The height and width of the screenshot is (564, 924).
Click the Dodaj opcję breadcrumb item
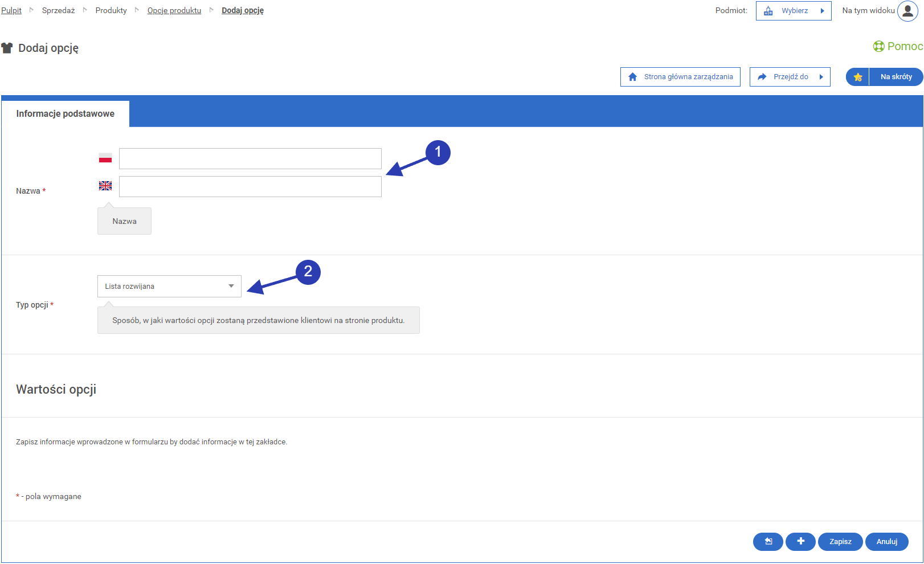coord(243,11)
